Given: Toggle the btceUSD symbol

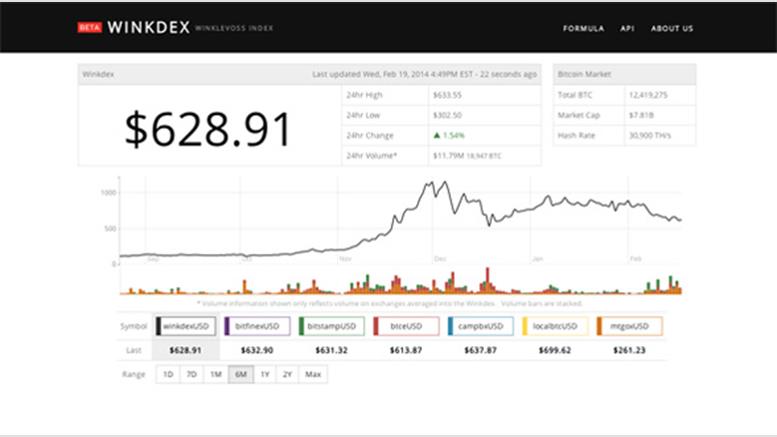Looking at the screenshot, I should [x=406, y=326].
